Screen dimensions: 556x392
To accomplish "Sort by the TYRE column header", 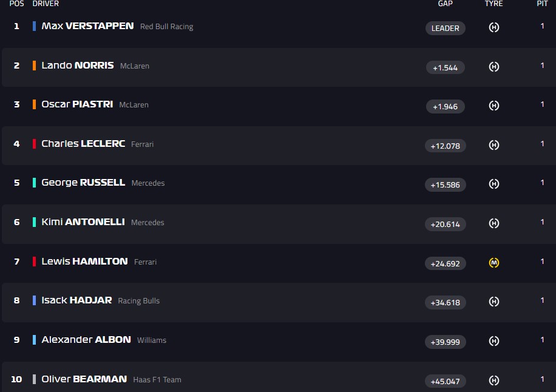I will [494, 4].
